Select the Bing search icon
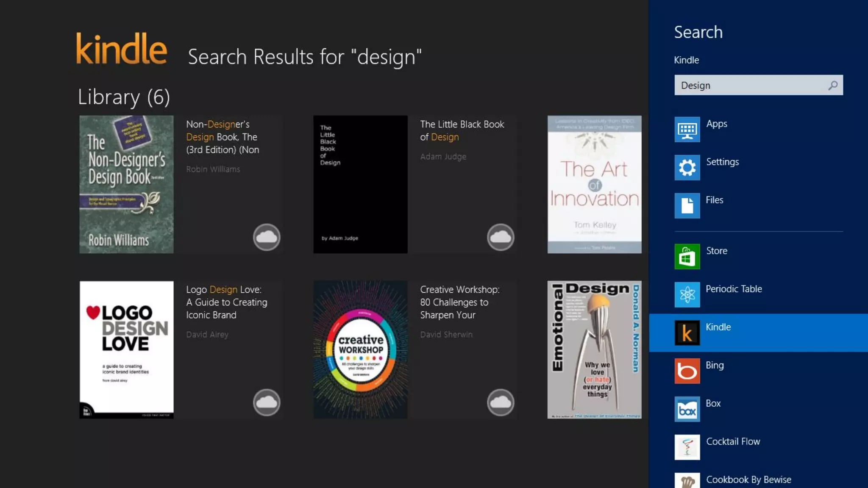 (x=687, y=371)
